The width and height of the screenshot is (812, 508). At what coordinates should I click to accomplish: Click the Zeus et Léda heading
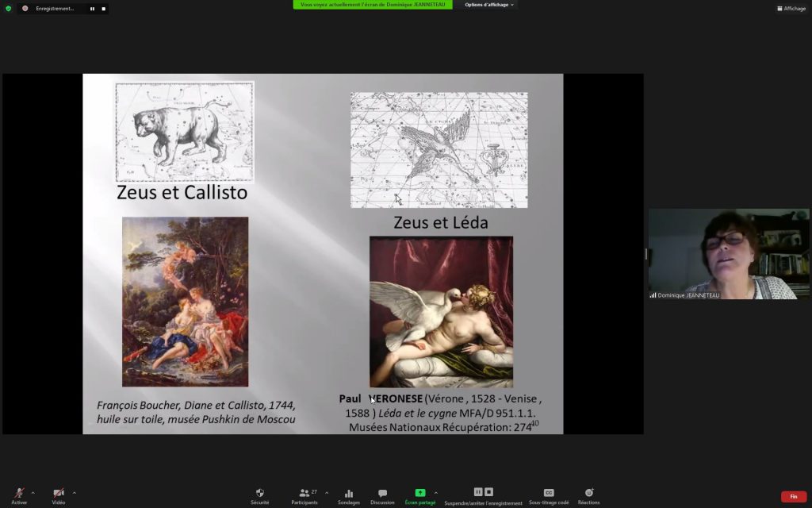(x=441, y=222)
